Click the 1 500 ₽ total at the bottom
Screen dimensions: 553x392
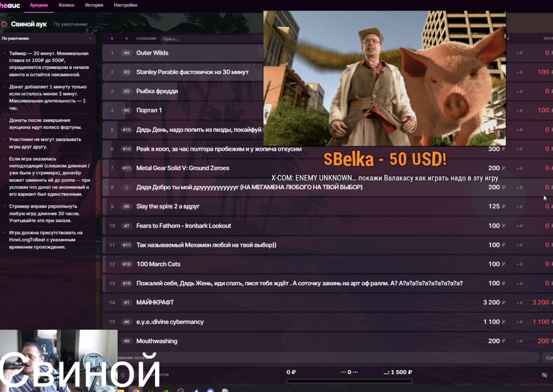(x=398, y=372)
